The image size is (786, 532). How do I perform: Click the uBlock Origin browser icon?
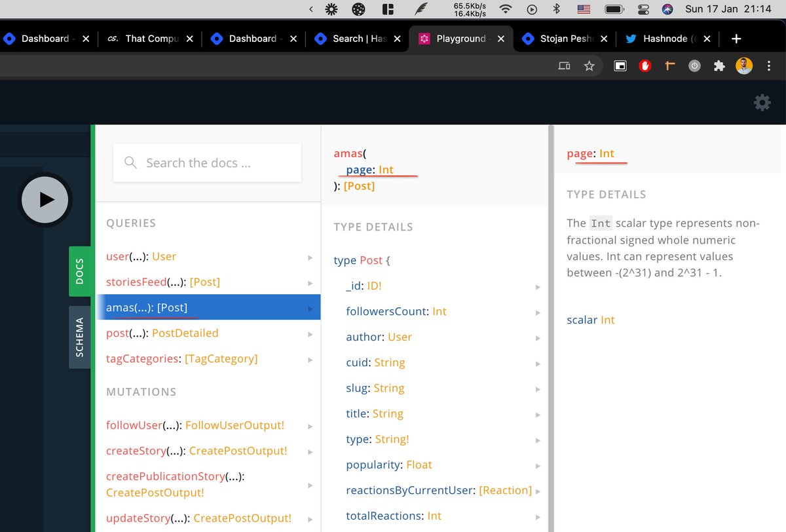645,66
